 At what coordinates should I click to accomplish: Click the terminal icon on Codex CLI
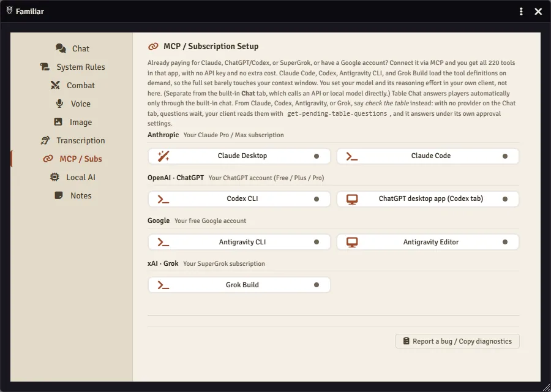(x=163, y=199)
